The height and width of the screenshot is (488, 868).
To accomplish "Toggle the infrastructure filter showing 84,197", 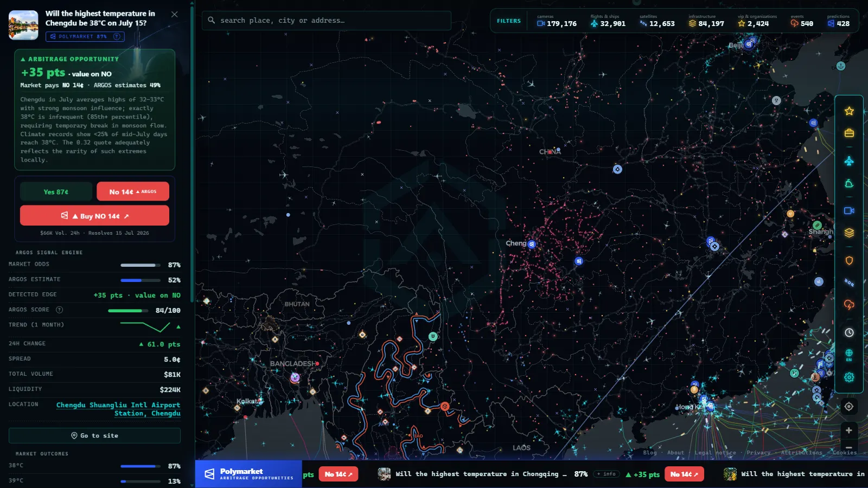I will pyautogui.click(x=706, y=21).
